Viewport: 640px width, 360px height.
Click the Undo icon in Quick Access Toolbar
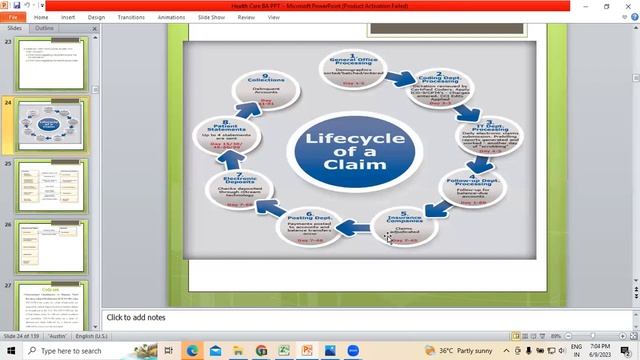27,5
